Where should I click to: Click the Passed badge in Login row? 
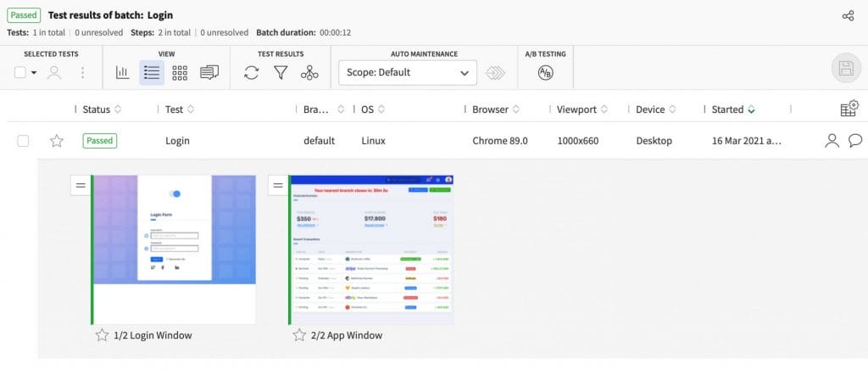[100, 141]
